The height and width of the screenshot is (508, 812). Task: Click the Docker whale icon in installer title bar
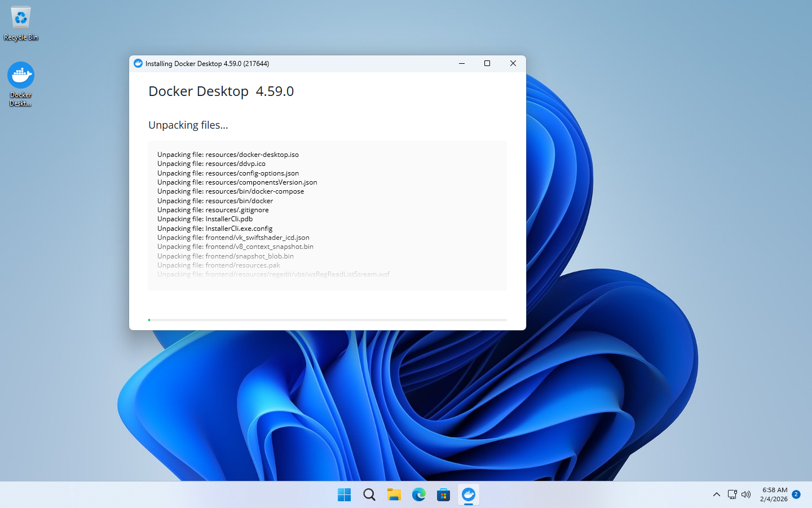138,64
